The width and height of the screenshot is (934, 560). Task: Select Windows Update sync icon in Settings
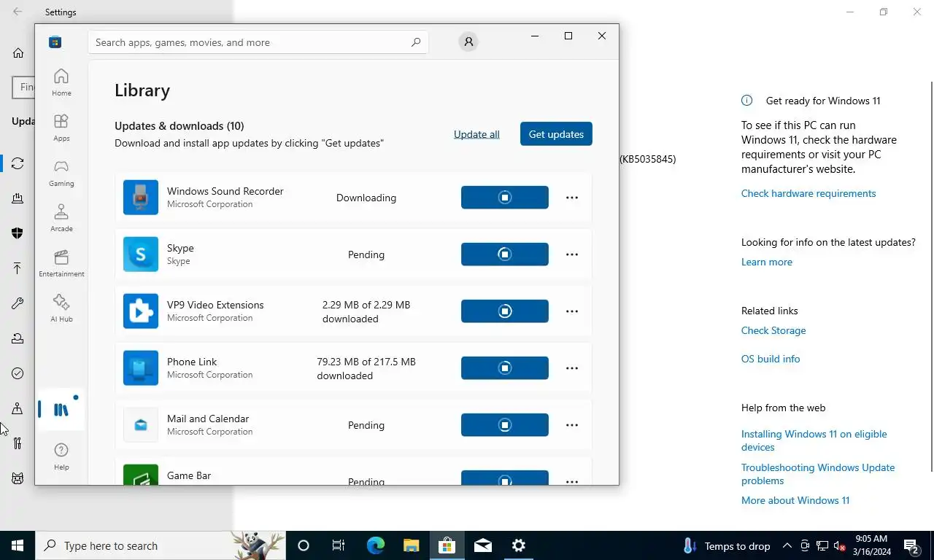click(18, 163)
